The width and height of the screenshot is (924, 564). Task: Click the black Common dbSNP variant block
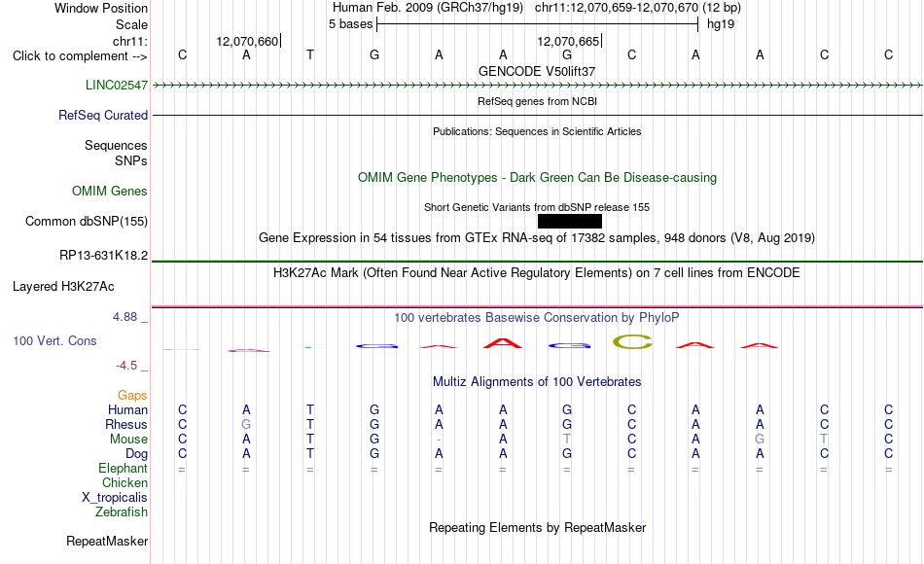570,221
